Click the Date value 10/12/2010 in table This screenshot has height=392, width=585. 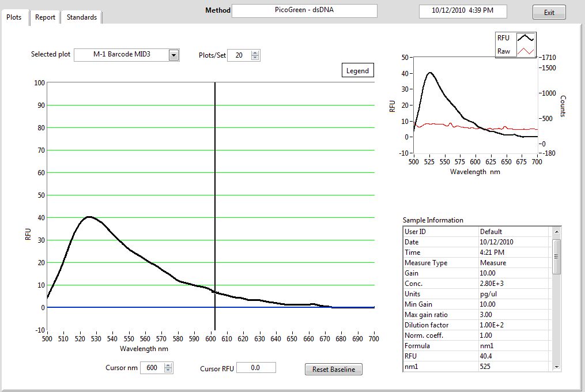click(x=497, y=242)
